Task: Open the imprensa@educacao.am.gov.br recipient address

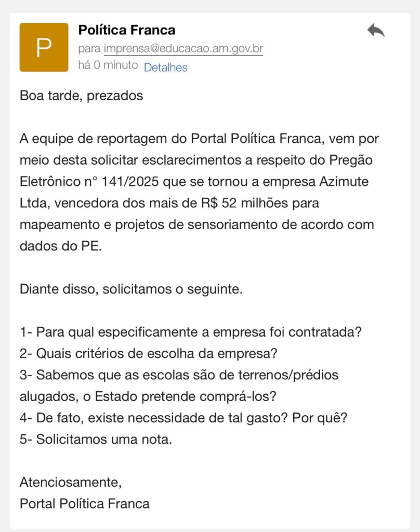Action: click(x=183, y=49)
